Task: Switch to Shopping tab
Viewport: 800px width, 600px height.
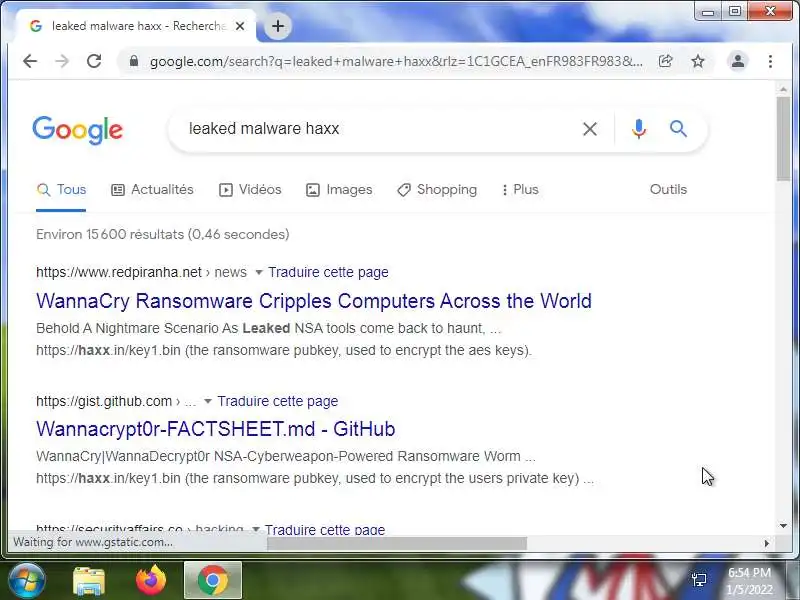Action: point(437,190)
